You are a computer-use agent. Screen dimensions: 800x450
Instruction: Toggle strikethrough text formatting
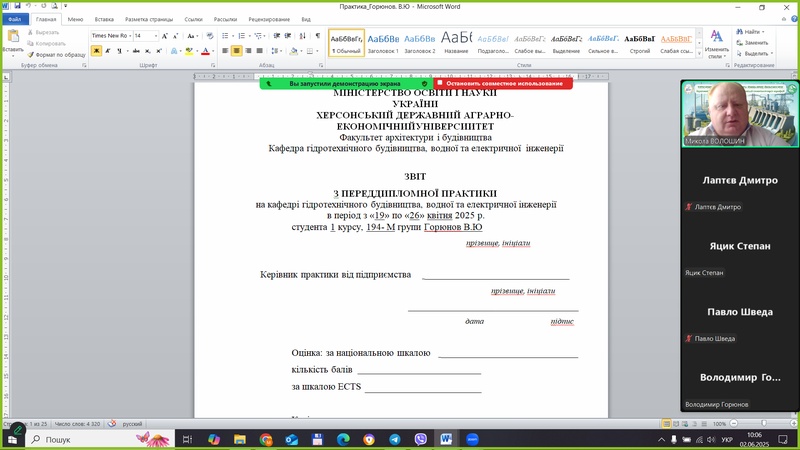[136, 51]
